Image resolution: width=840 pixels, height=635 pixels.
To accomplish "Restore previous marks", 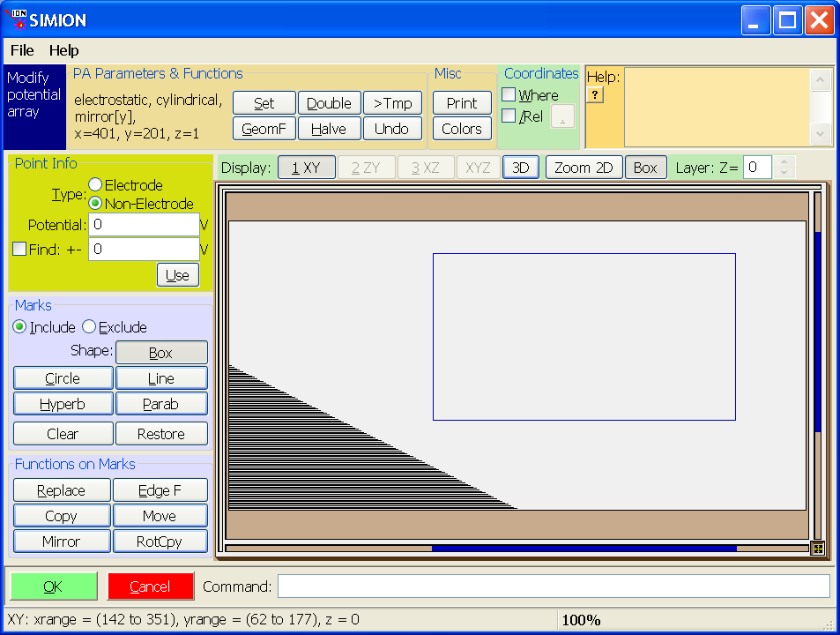I will click(x=161, y=434).
